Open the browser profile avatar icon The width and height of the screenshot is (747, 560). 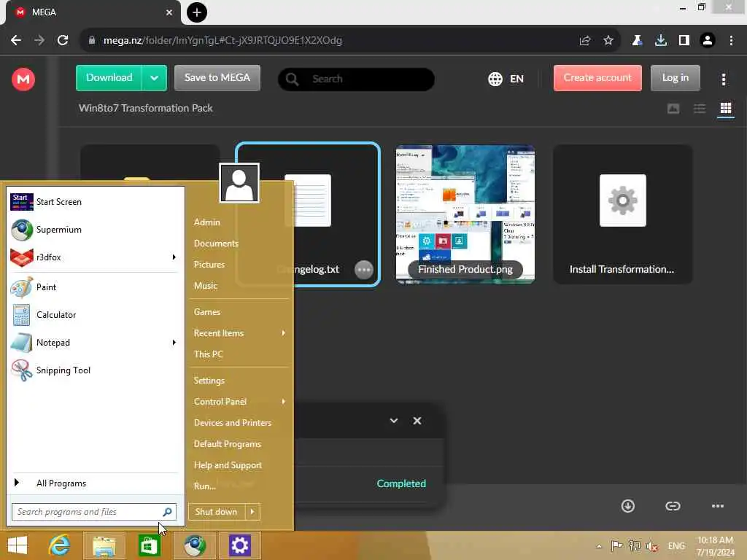[708, 41]
